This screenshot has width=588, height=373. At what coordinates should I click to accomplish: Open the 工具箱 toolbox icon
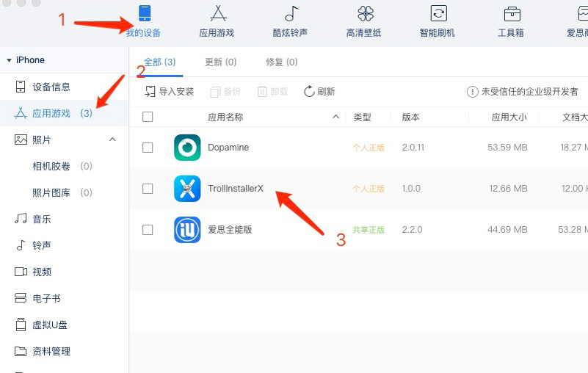click(512, 14)
